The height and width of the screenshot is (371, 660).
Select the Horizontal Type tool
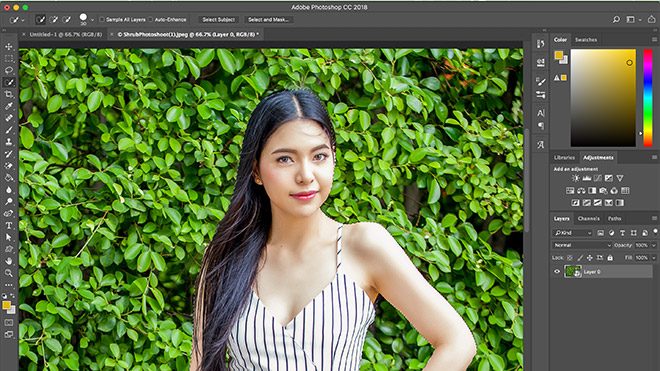click(9, 225)
